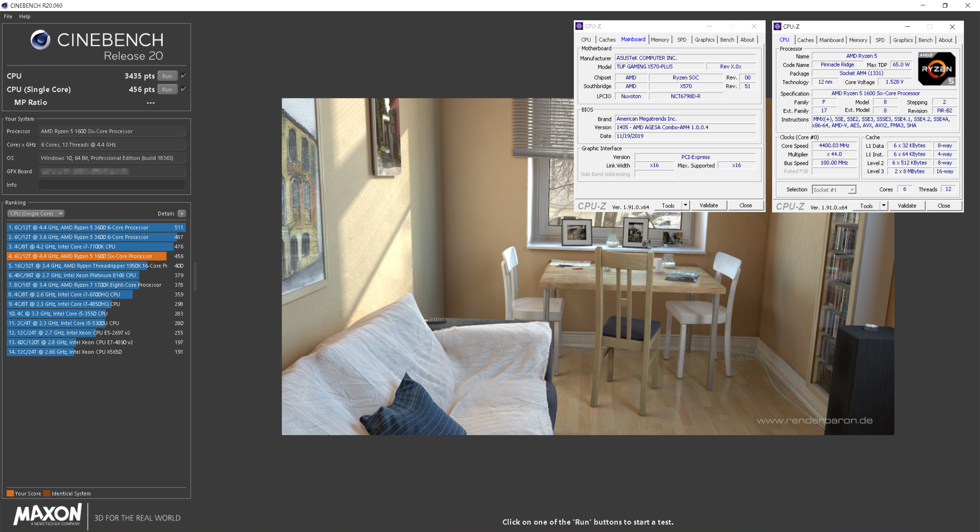Click the Ryzen 5 processor logo
The image size is (980, 532).
937,69
